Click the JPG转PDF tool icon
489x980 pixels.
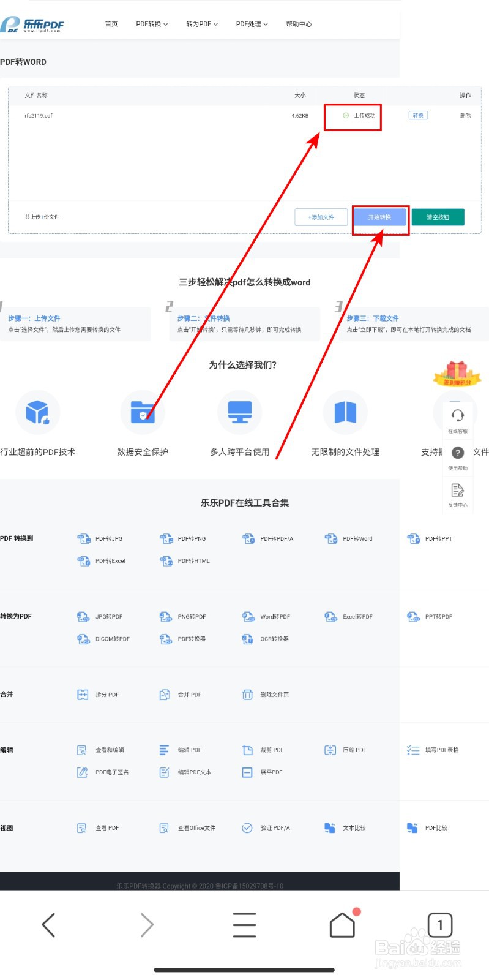pos(83,617)
